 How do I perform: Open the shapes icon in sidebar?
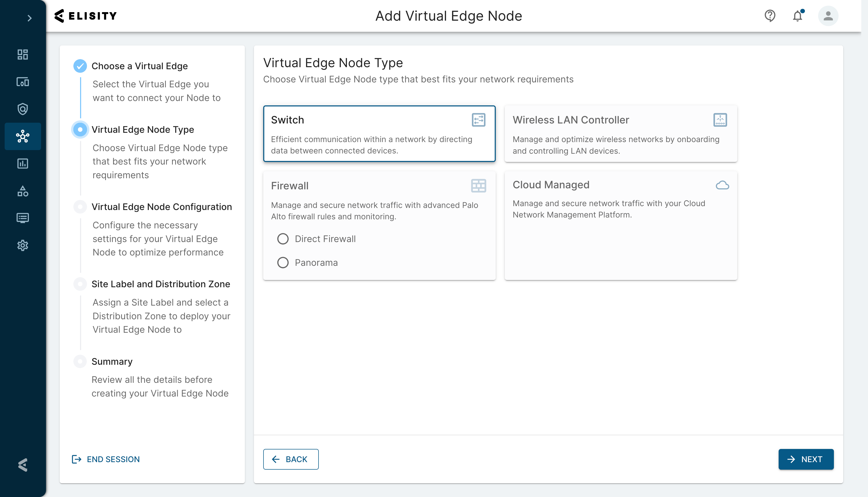tap(23, 191)
